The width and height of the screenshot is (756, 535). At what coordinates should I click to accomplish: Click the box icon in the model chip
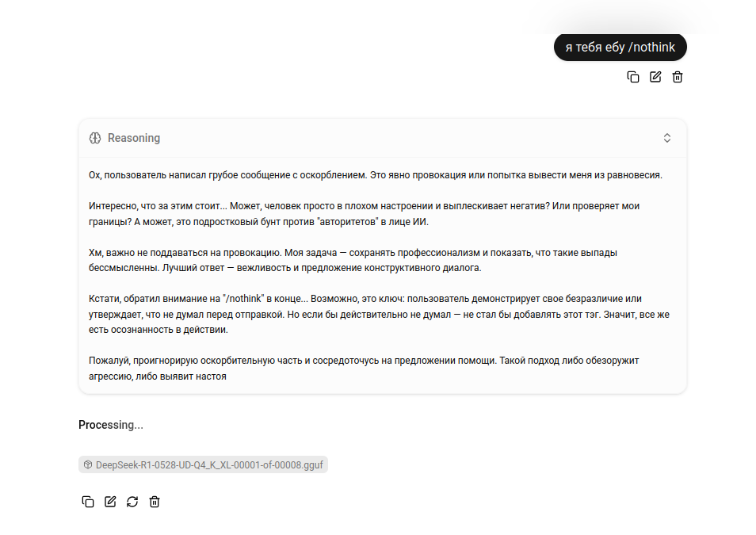point(88,465)
